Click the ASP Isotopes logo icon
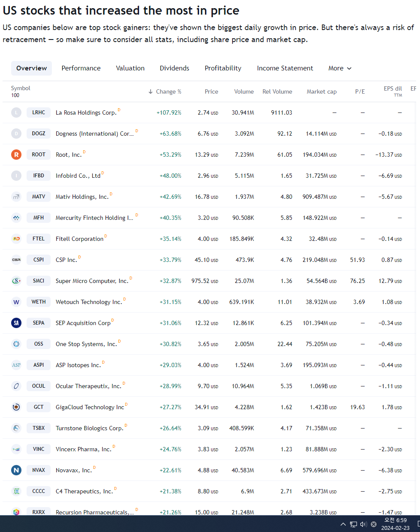 (x=16, y=365)
